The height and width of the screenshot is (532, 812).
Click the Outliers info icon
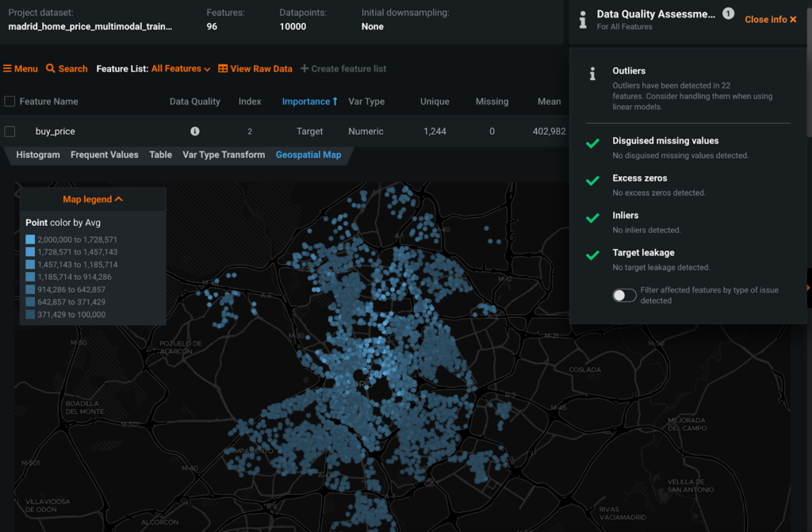[592, 74]
